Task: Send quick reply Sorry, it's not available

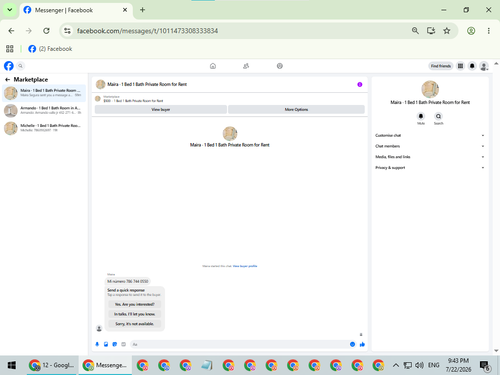Action: pos(135,324)
